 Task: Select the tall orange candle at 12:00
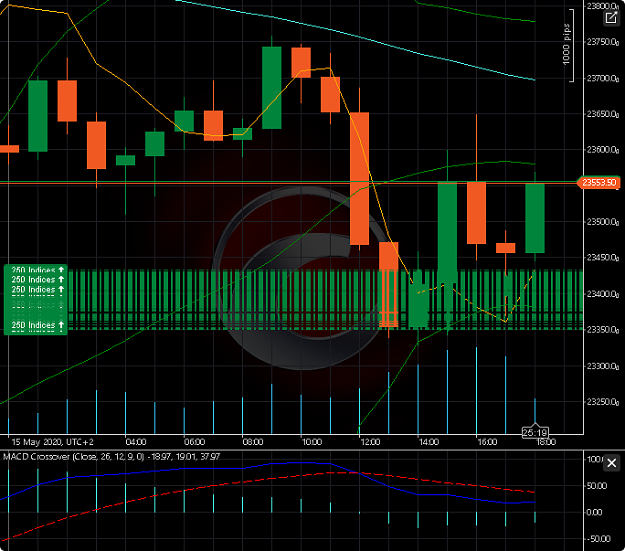point(360,179)
